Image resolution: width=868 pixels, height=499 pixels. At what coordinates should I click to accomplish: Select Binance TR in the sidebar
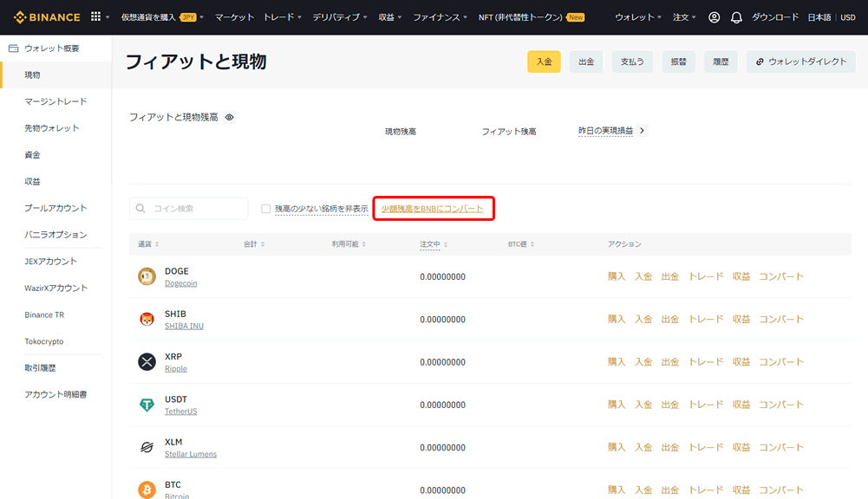[44, 314]
